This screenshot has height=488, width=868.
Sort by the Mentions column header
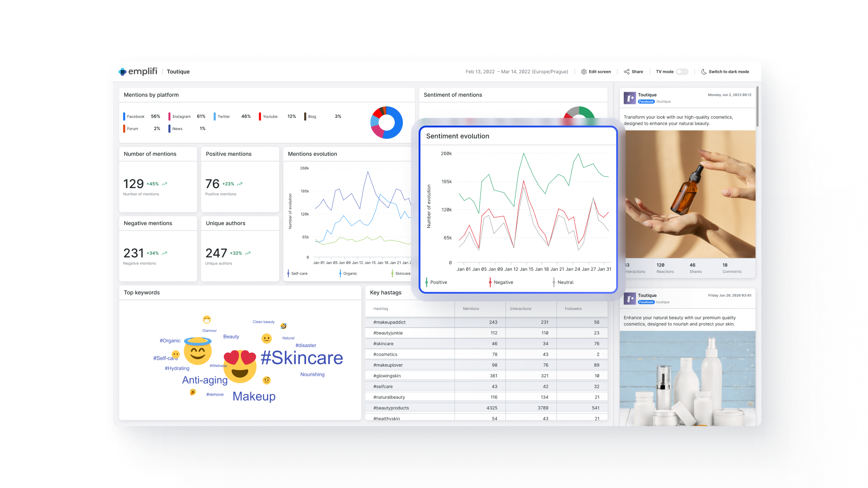tap(471, 309)
